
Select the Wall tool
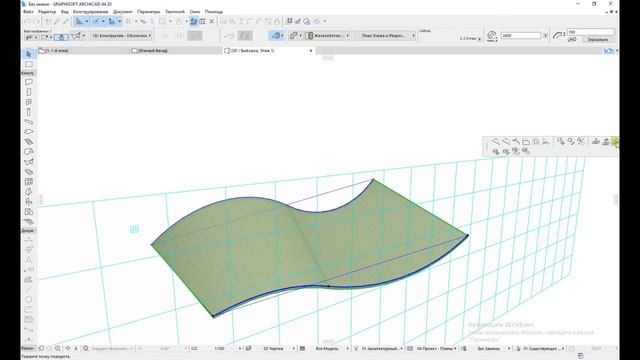[x=29, y=82]
